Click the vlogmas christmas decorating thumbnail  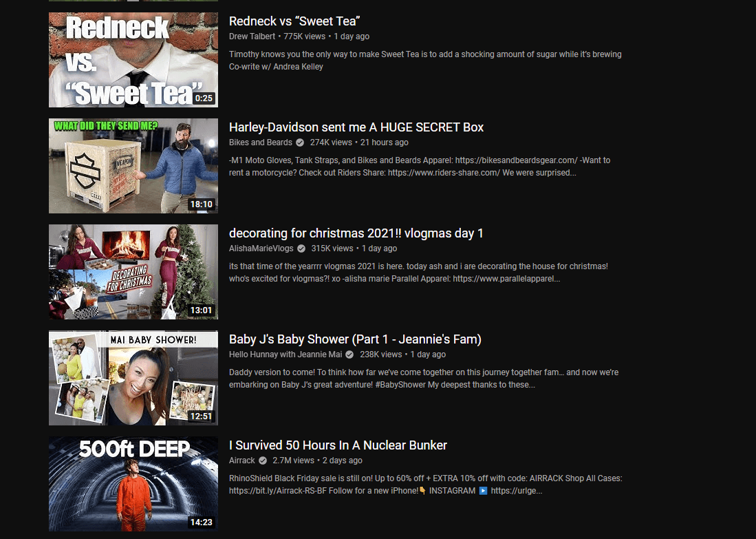coord(133,271)
